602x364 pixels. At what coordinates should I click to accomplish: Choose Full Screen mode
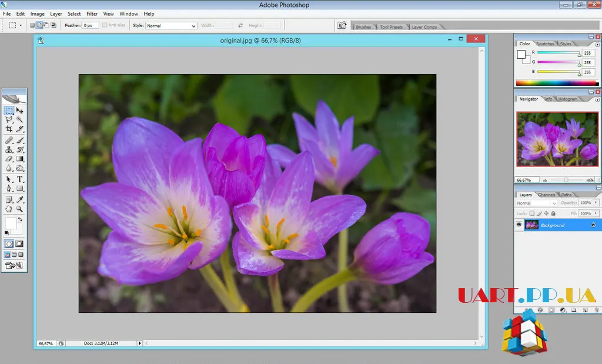coord(21,255)
